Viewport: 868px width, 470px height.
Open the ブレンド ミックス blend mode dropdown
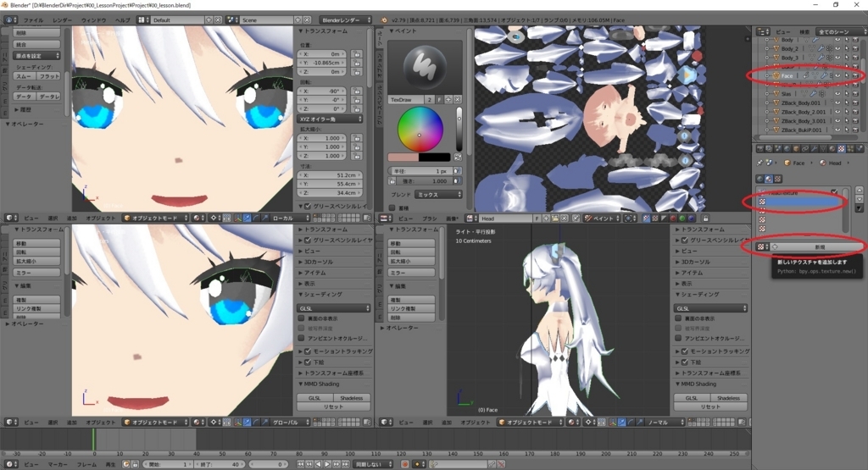(x=438, y=195)
